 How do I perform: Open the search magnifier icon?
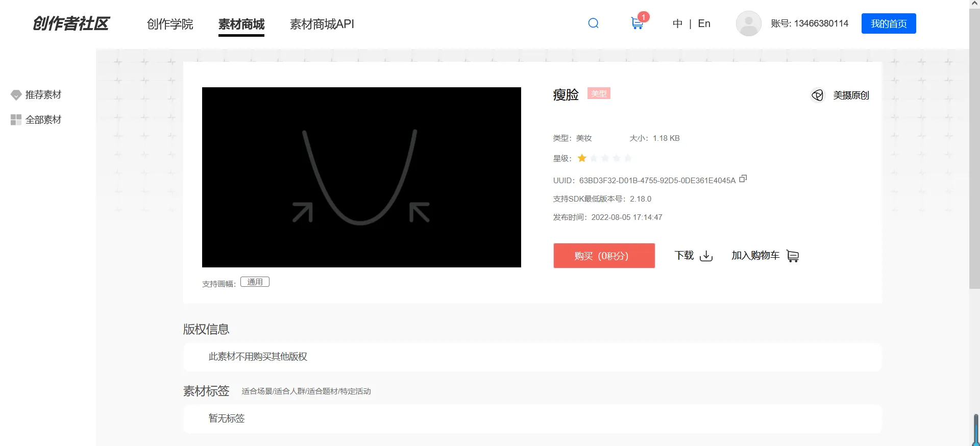click(593, 23)
